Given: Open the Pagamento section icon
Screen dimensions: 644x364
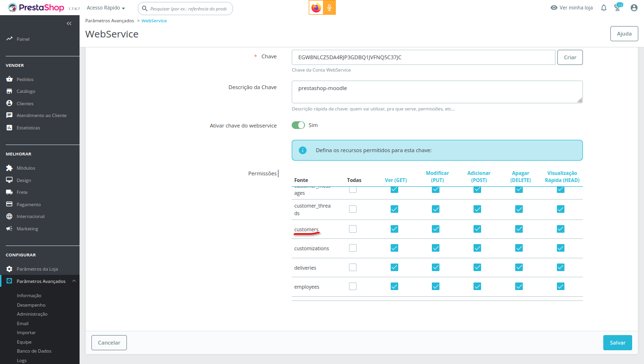Looking at the screenshot, I should tap(10, 204).
